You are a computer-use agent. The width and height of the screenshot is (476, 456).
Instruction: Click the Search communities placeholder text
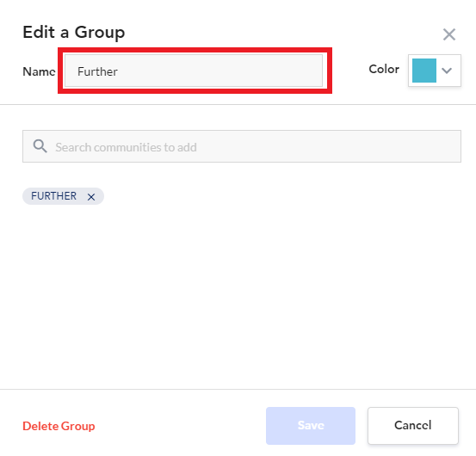pyautogui.click(x=126, y=147)
